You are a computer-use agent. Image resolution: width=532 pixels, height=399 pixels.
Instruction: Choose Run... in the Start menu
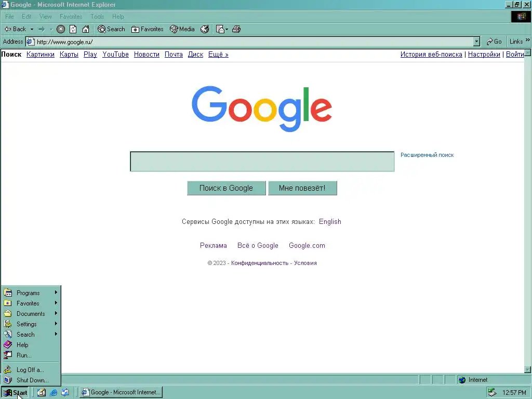(x=31, y=355)
